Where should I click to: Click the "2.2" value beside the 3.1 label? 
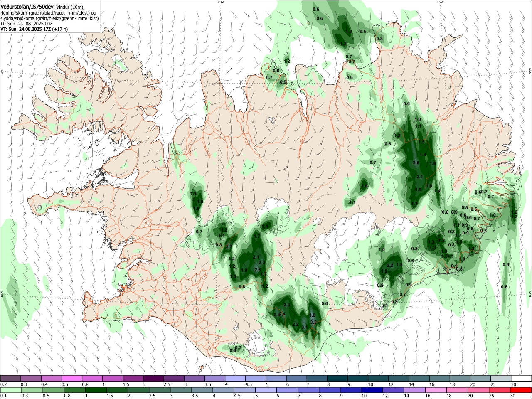(x=296, y=324)
